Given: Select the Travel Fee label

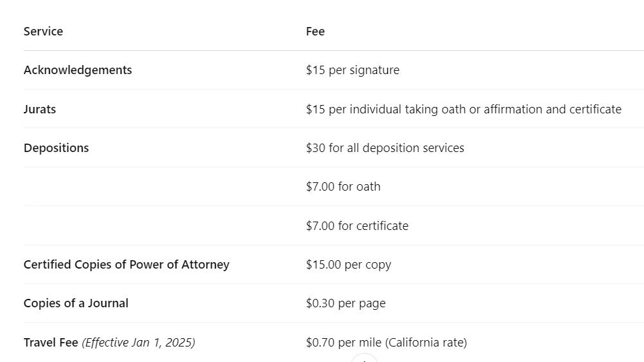Looking at the screenshot, I should click(x=51, y=343).
